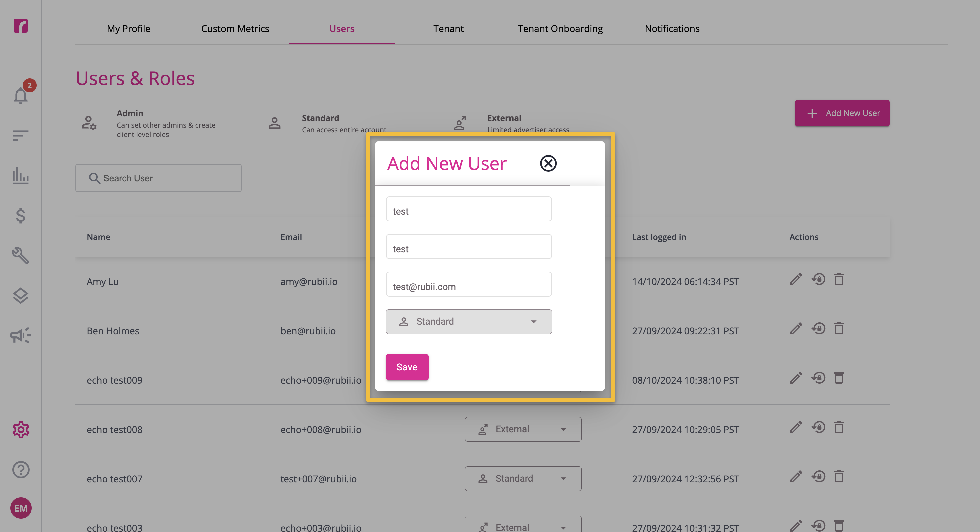Open the Notifications tab
The width and height of the screenshot is (980, 532).
(x=672, y=29)
